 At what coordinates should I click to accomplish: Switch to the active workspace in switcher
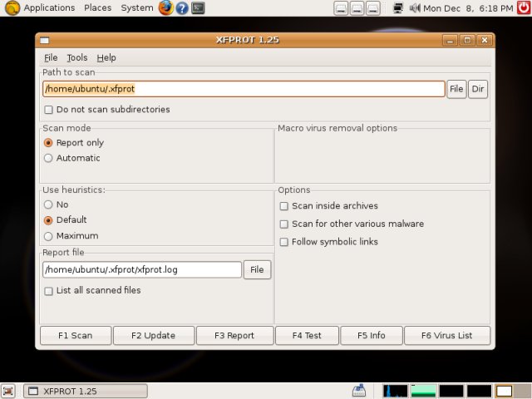click(x=504, y=391)
